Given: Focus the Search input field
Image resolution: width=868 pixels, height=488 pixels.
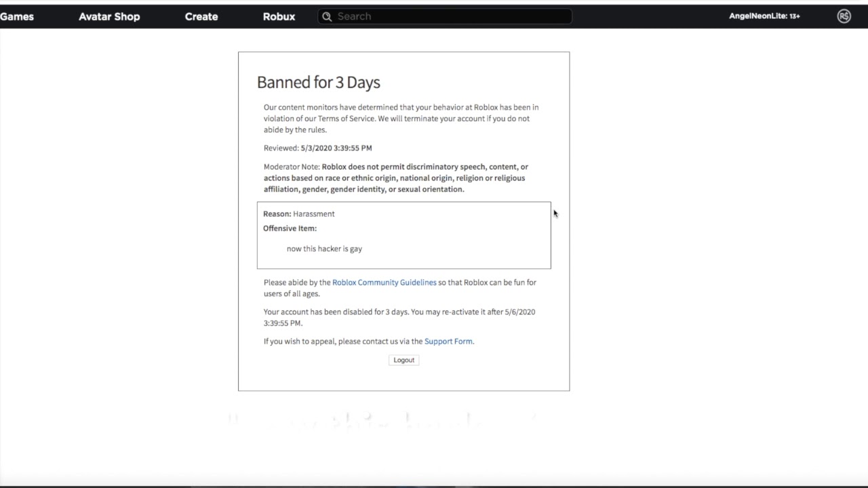Looking at the screenshot, I should tap(445, 16).
